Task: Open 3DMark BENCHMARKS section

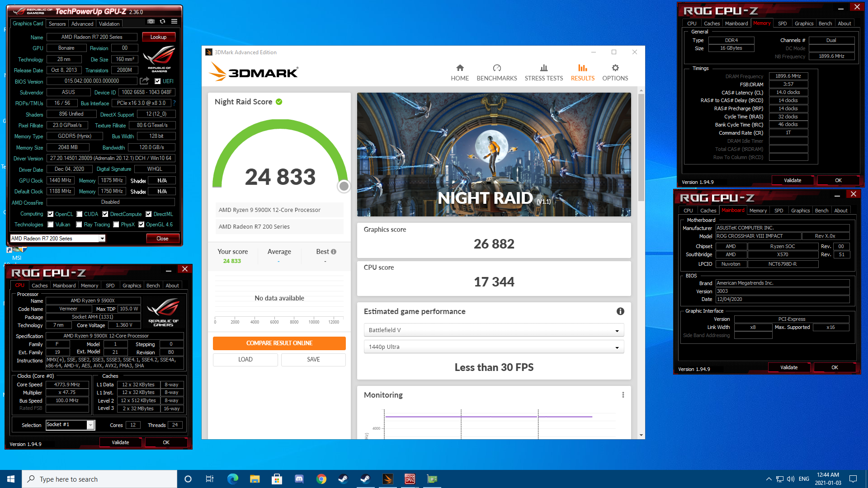Action: (497, 72)
